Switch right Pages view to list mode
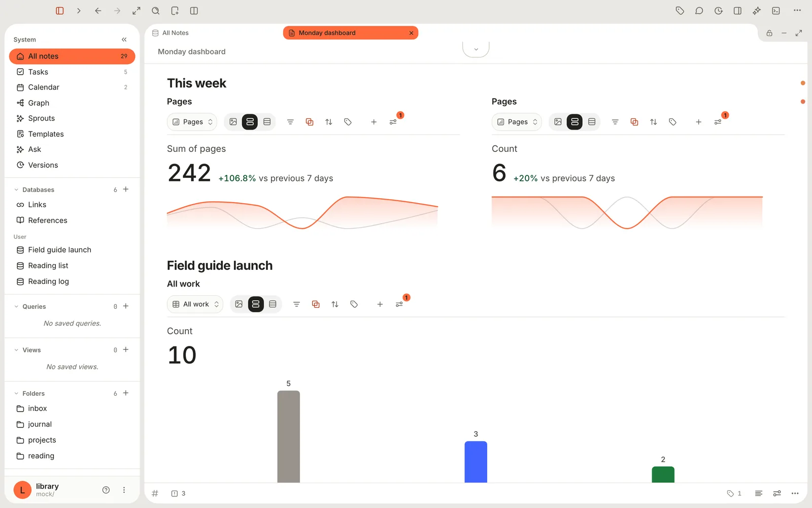Viewport: 812px width, 508px height. [x=592, y=122]
